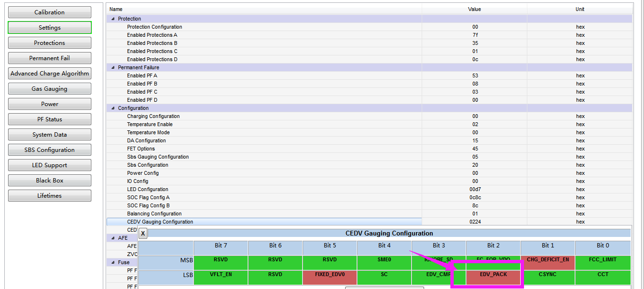Image resolution: width=644 pixels, height=289 pixels.
Task: Close the CEDV Gauging Configuration popup
Action: tap(143, 234)
